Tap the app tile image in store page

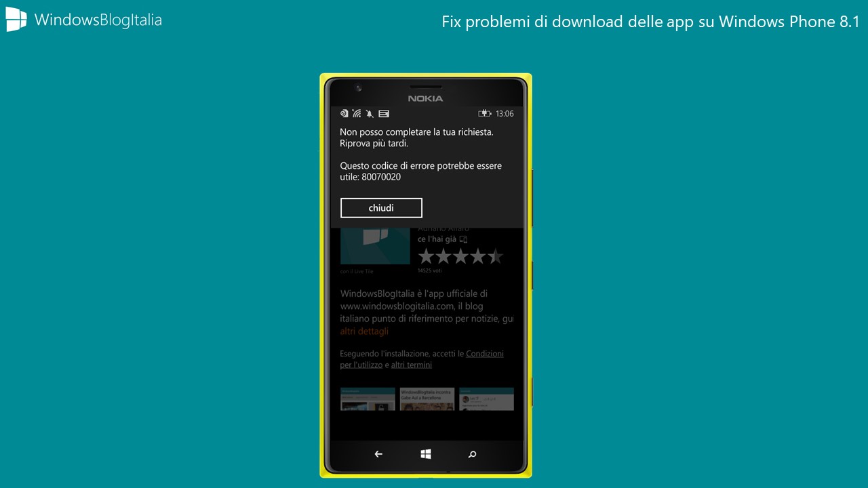point(375,246)
